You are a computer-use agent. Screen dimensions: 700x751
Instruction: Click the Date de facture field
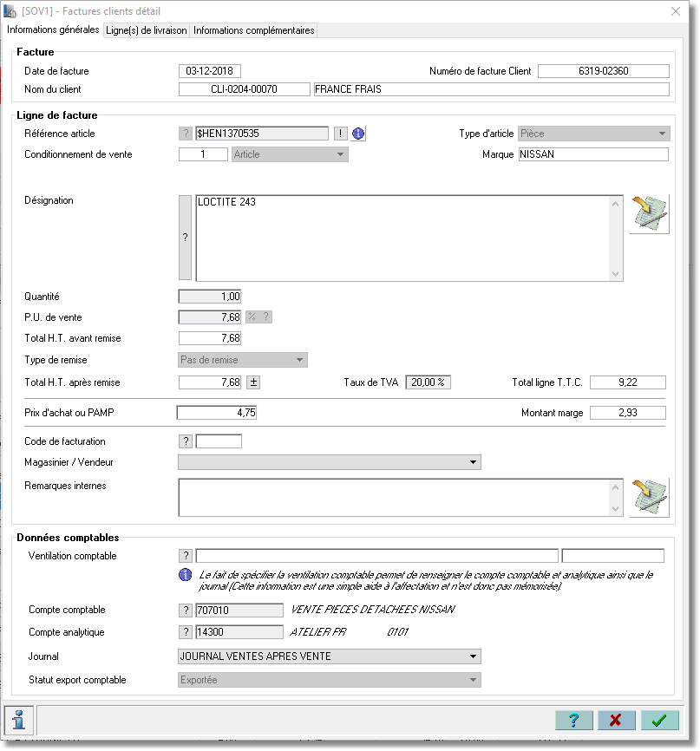pyautogui.click(x=210, y=71)
